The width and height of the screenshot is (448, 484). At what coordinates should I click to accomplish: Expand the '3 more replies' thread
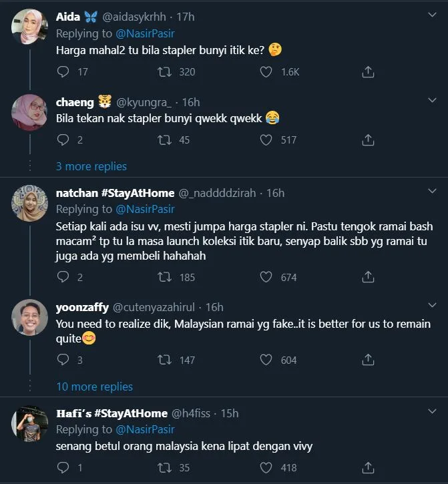pyautogui.click(x=91, y=166)
